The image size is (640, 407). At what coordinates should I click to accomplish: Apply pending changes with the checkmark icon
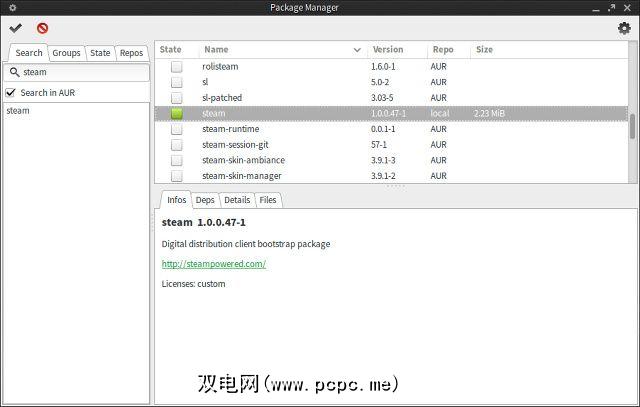(16, 28)
